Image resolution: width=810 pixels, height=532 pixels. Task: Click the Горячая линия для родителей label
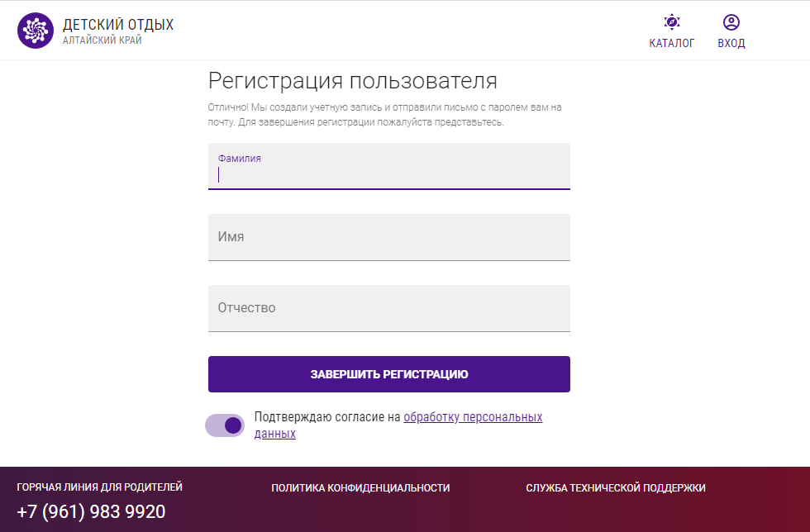[100, 487]
